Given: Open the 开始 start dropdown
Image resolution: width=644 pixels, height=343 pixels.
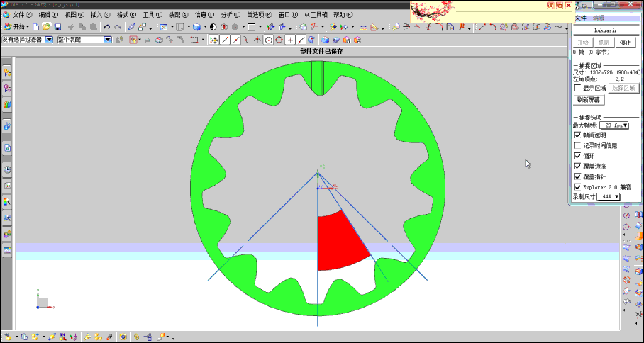Looking at the screenshot, I should (x=16, y=27).
